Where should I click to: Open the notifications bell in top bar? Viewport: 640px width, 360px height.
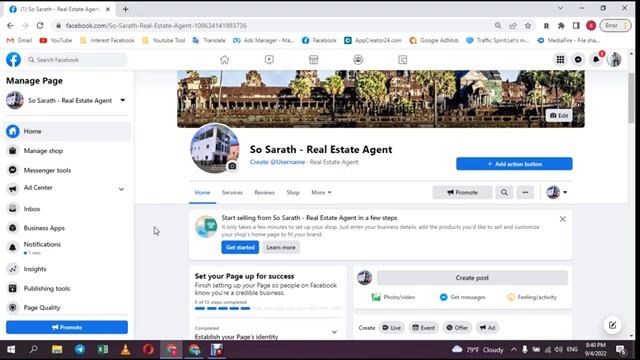(596, 60)
